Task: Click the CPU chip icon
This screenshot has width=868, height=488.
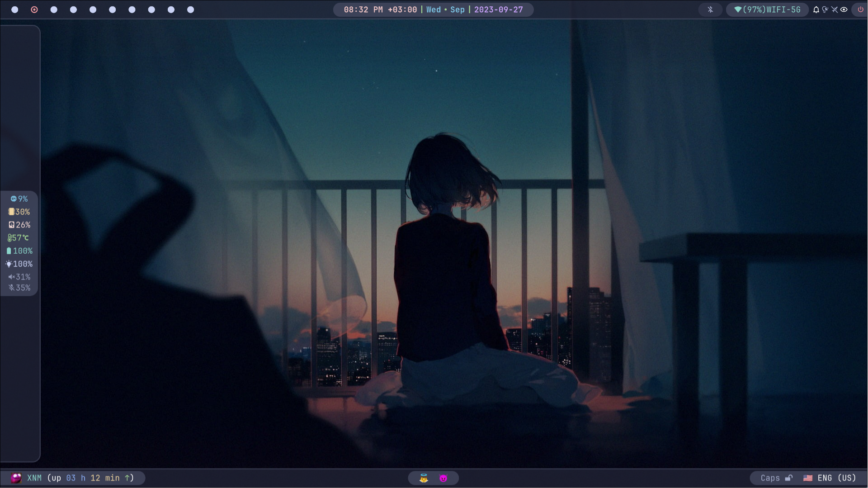Action: 14,199
